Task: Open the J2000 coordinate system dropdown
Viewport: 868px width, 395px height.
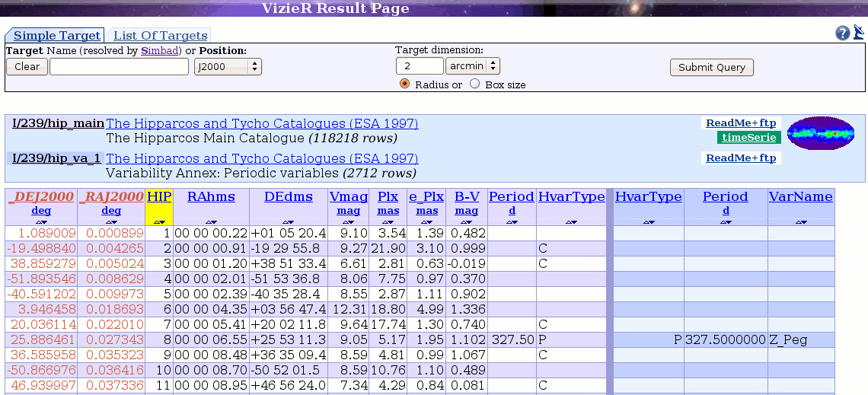Action: (x=228, y=67)
